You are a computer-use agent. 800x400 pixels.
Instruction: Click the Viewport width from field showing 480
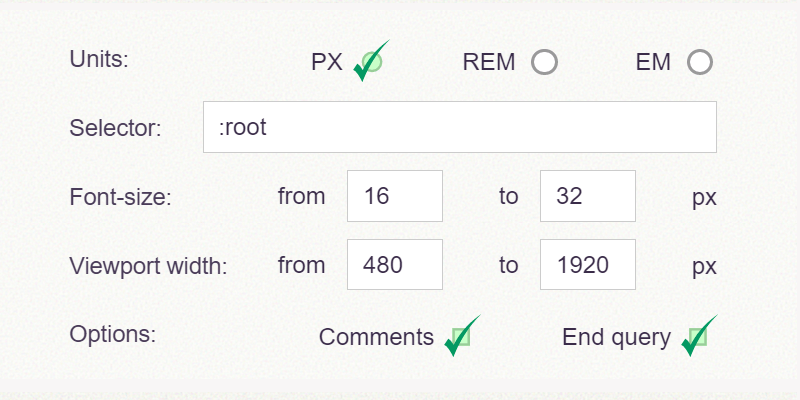(x=394, y=265)
